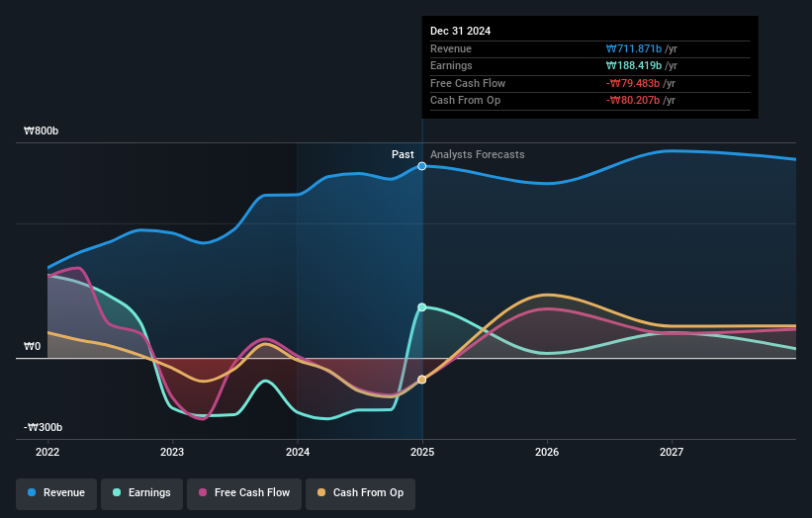Toggle the Earnings legend button
812x518 pixels.
(141, 493)
